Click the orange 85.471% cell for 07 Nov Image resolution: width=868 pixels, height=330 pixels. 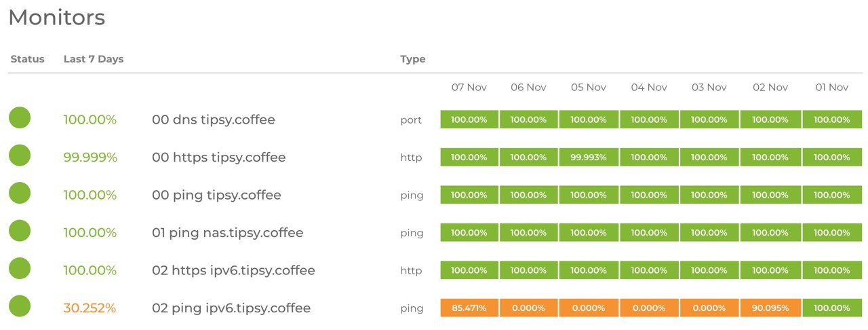tap(469, 308)
